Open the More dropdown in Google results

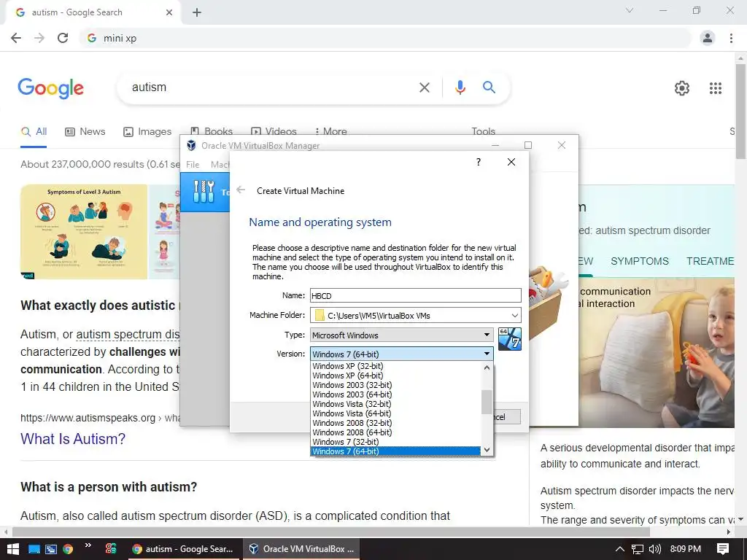330,131
